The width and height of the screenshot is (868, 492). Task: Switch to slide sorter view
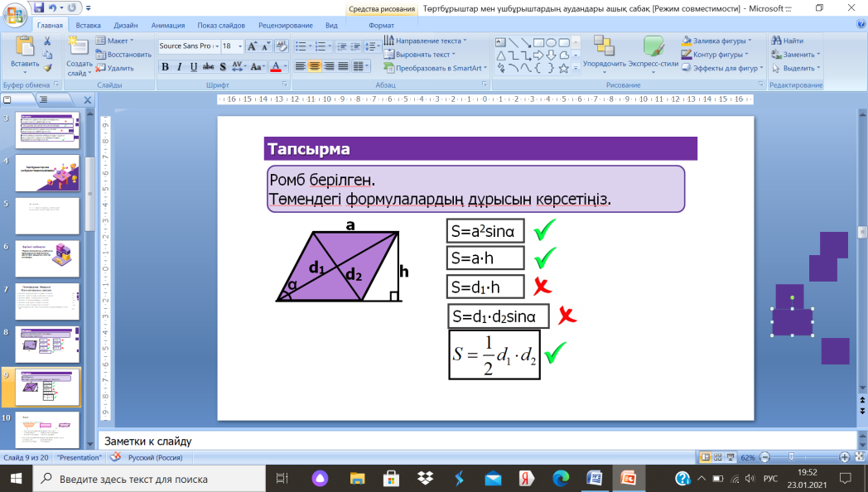coord(718,457)
